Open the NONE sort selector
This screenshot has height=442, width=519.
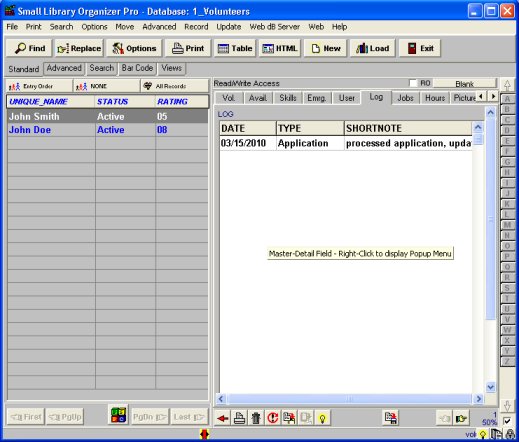click(x=107, y=86)
